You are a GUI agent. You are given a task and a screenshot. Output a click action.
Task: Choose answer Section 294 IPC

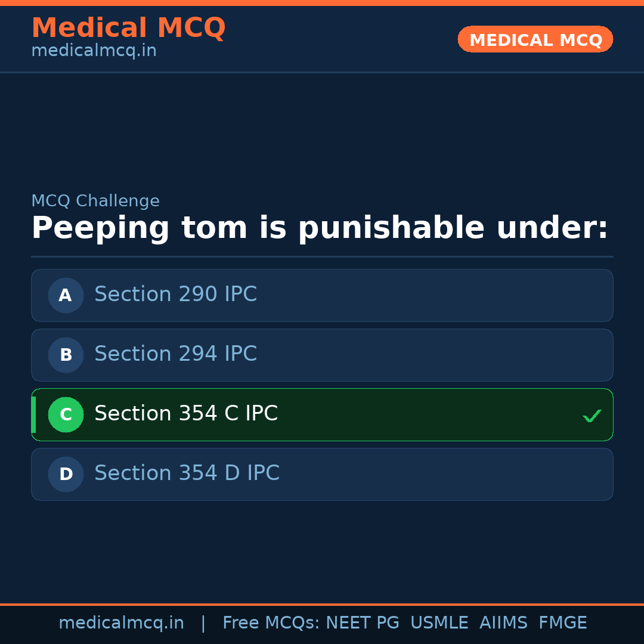tap(175, 354)
